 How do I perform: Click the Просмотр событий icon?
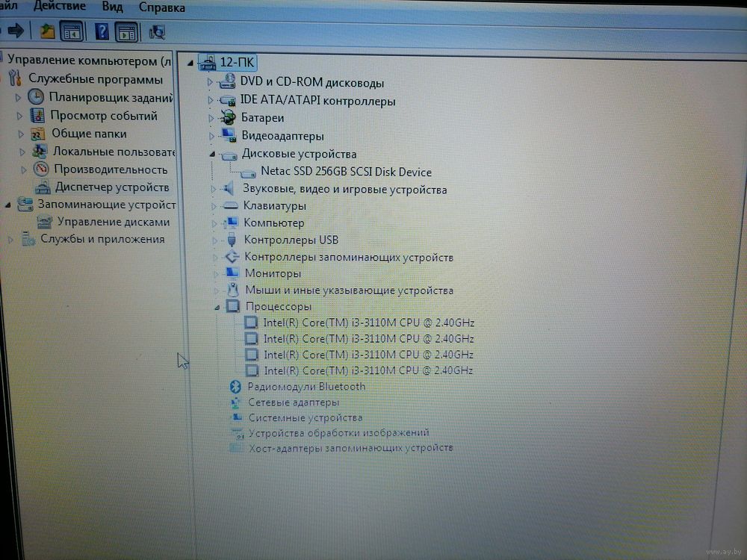37,115
